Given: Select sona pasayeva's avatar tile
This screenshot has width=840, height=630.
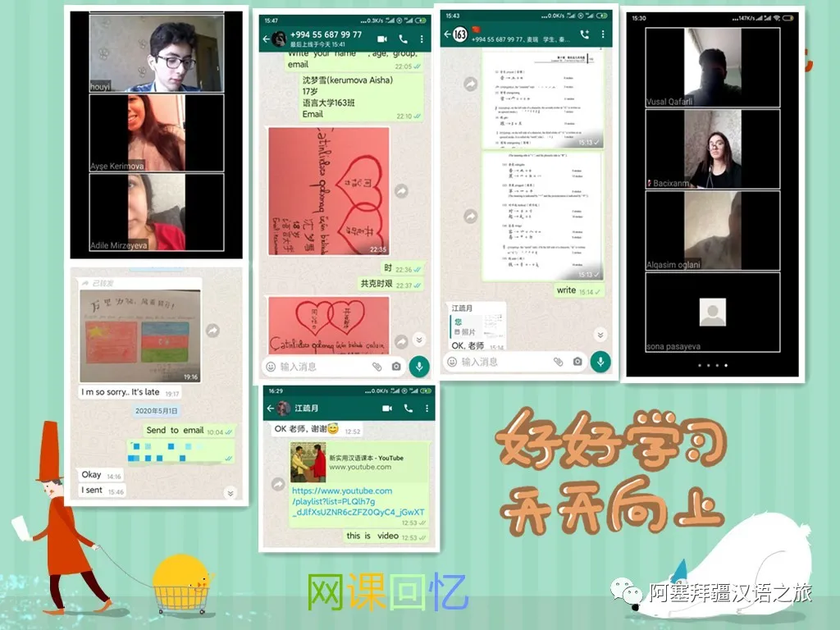Looking at the screenshot, I should coord(713,312).
